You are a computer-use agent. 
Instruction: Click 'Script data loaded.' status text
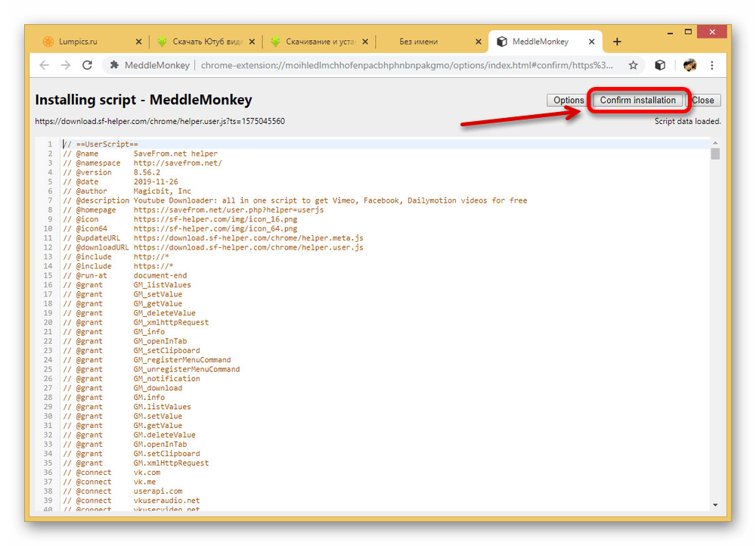click(x=687, y=122)
